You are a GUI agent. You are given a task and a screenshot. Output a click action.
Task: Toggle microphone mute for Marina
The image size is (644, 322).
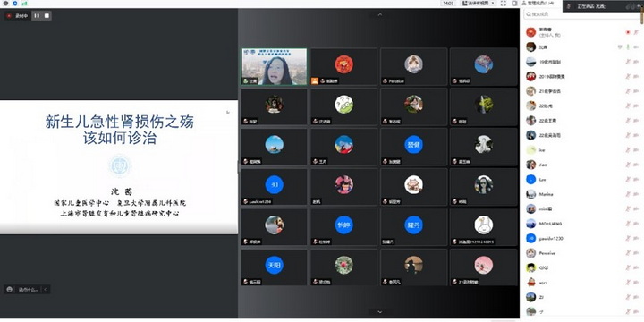[x=627, y=194]
